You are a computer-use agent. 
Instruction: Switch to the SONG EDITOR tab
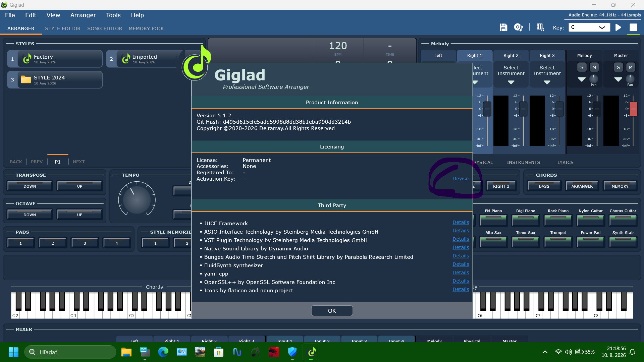[x=105, y=28]
